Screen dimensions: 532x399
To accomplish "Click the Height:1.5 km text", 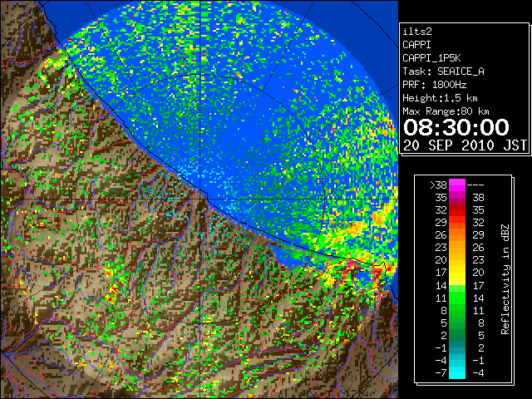I will pos(440,98).
